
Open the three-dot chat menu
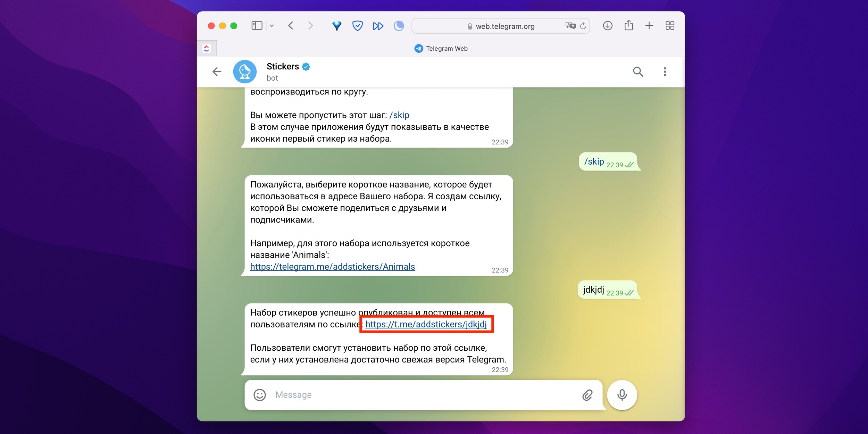tap(665, 72)
